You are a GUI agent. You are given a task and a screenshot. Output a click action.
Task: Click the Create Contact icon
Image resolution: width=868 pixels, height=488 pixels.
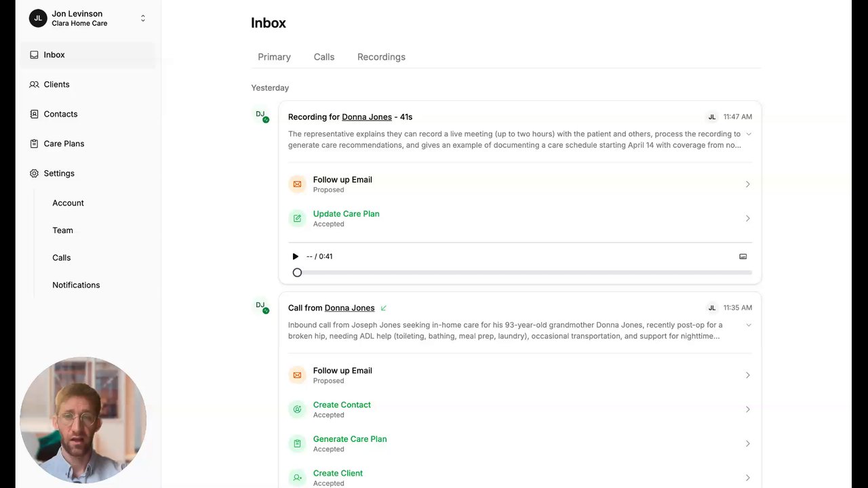click(297, 409)
